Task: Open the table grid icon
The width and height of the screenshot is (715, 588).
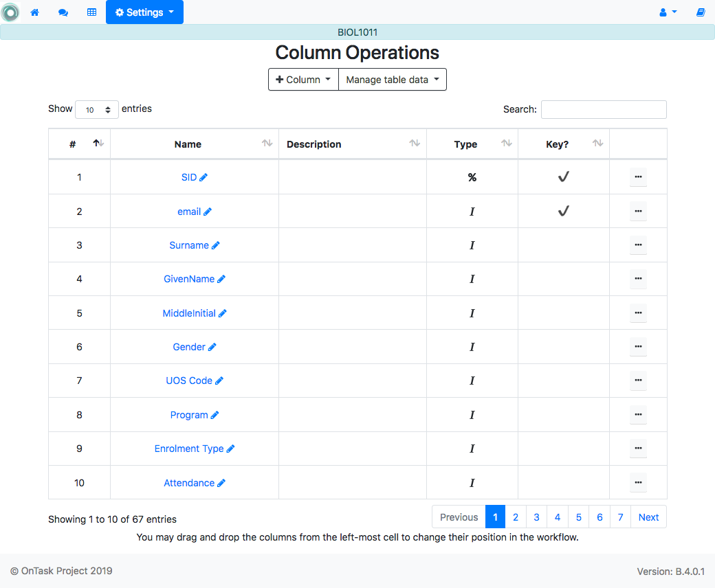Action: [x=91, y=12]
